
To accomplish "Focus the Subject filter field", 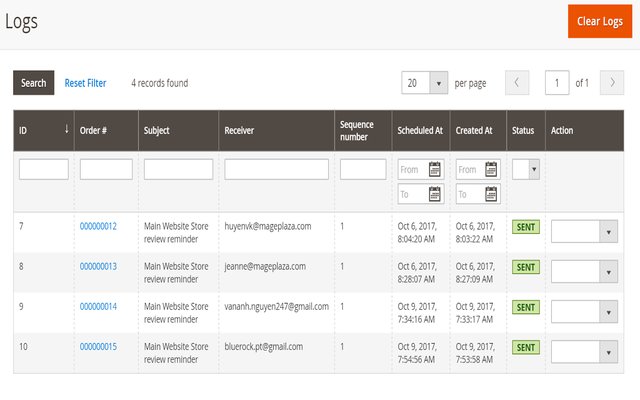I will point(178,169).
